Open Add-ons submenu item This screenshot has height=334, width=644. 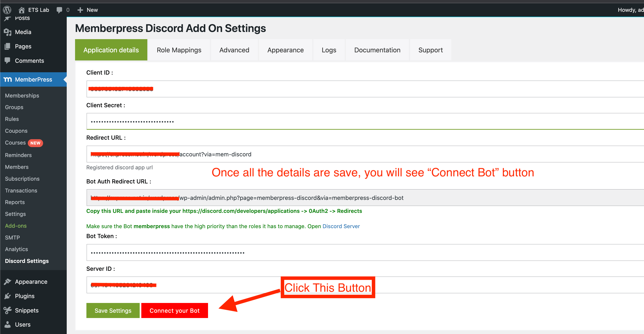click(16, 226)
